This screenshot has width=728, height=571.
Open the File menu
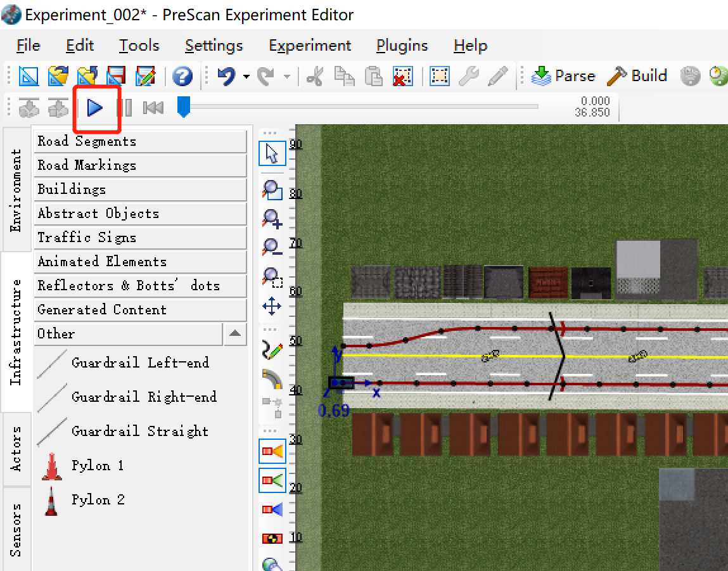pos(29,46)
